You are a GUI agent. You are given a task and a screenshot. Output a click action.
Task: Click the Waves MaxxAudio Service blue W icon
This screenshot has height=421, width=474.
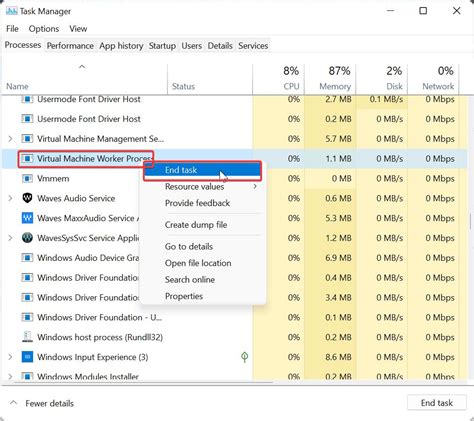point(27,218)
